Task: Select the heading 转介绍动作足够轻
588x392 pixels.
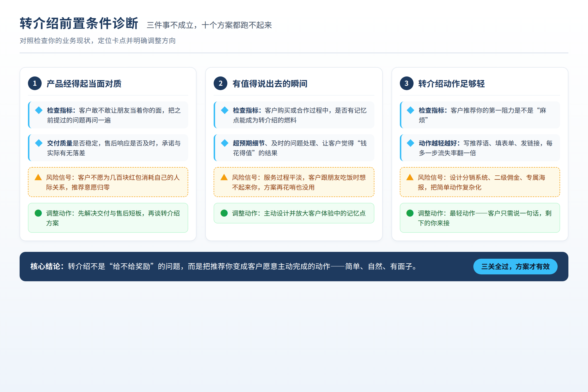Action: (x=452, y=84)
